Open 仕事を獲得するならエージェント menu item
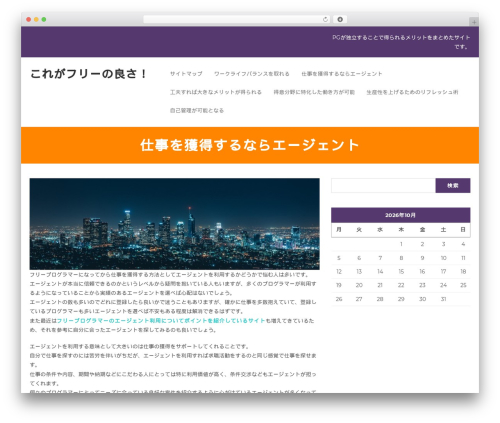The height and width of the screenshot is (423, 500). (342, 74)
